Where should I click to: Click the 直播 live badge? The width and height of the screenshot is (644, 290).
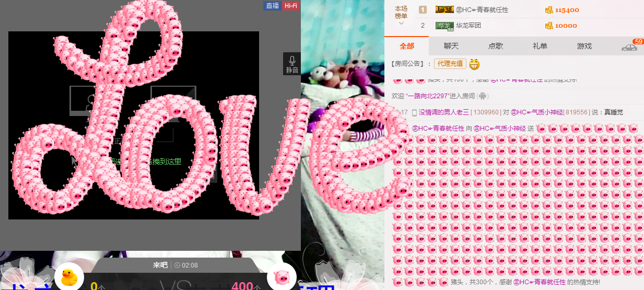click(x=272, y=6)
